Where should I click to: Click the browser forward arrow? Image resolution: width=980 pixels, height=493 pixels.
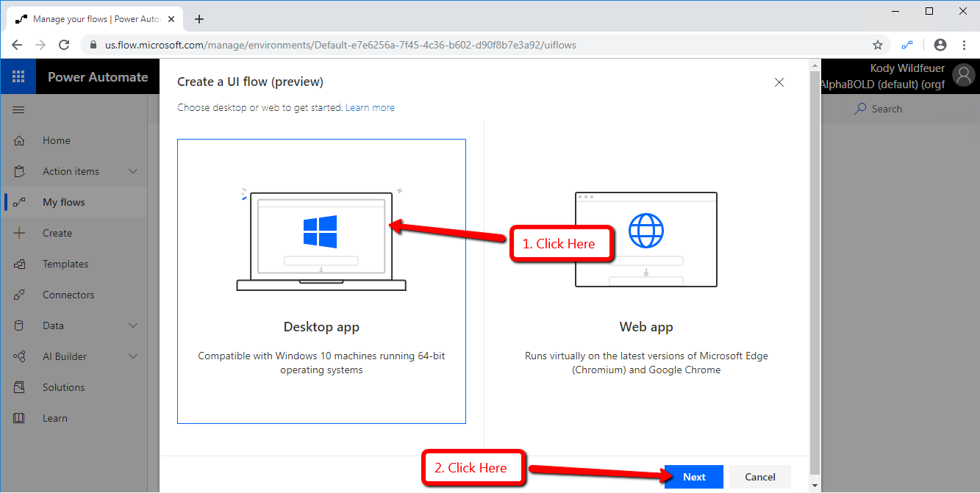pyautogui.click(x=40, y=45)
